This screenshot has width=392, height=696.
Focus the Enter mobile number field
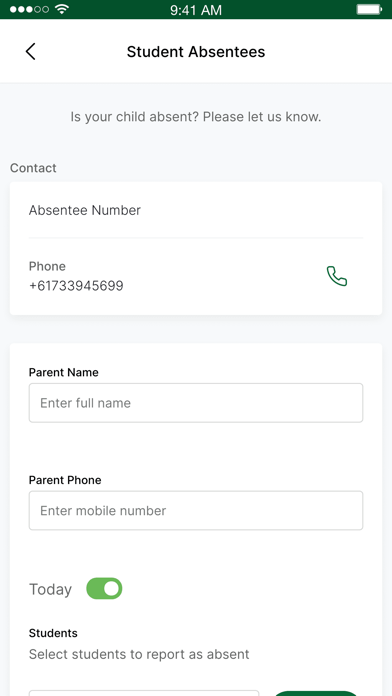196,510
